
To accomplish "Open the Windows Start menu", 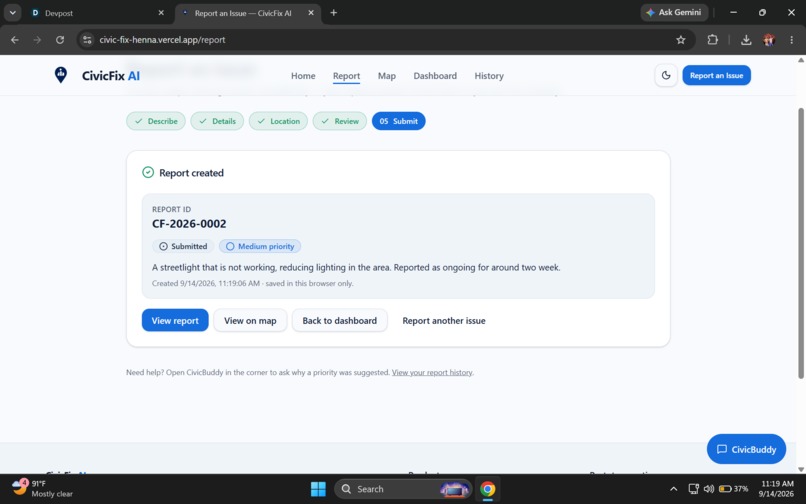I will [x=318, y=489].
